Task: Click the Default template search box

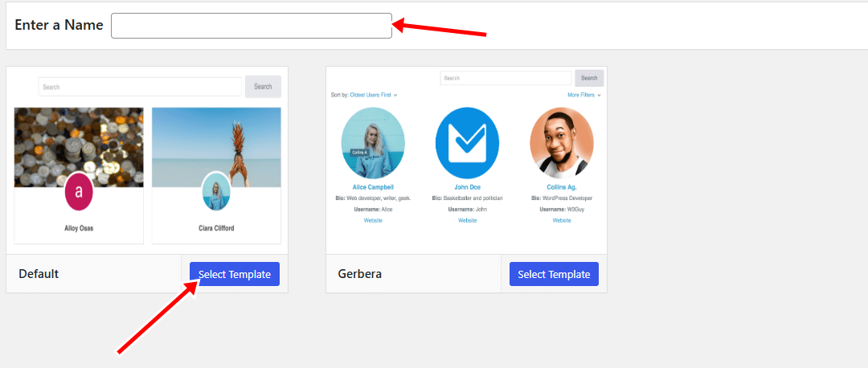Action: coord(140,87)
